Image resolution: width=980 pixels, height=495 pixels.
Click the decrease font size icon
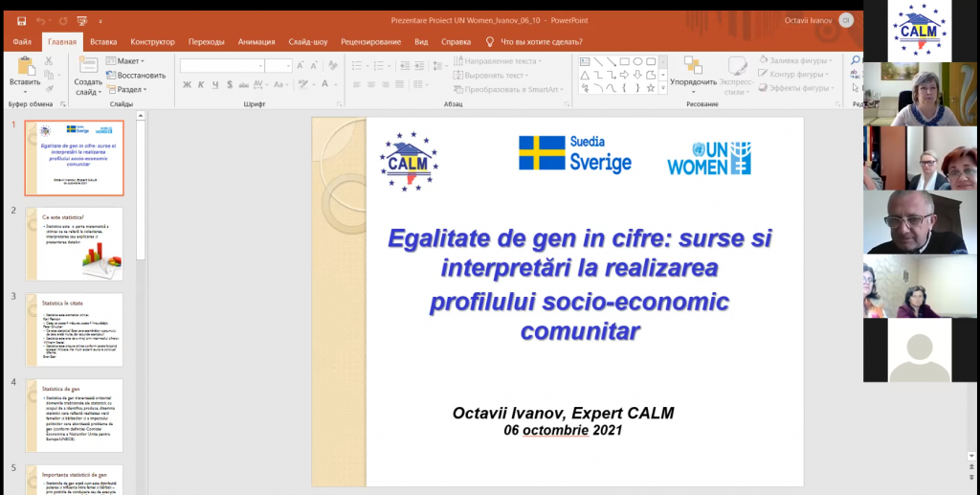pos(314,66)
